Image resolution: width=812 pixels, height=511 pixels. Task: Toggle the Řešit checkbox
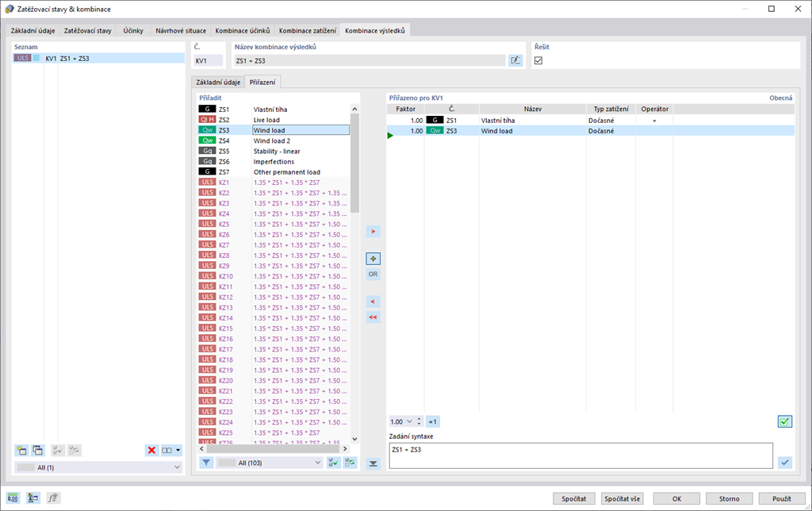pyautogui.click(x=538, y=60)
